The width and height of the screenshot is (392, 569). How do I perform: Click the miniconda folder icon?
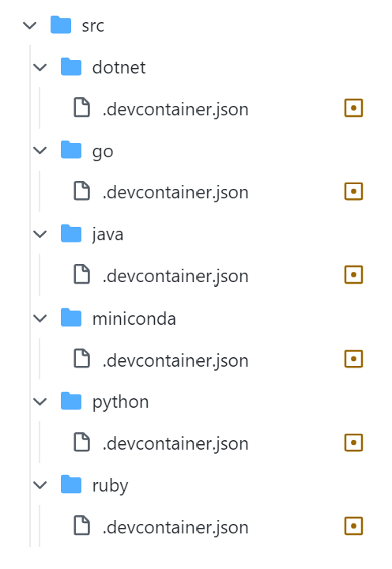[71, 318]
